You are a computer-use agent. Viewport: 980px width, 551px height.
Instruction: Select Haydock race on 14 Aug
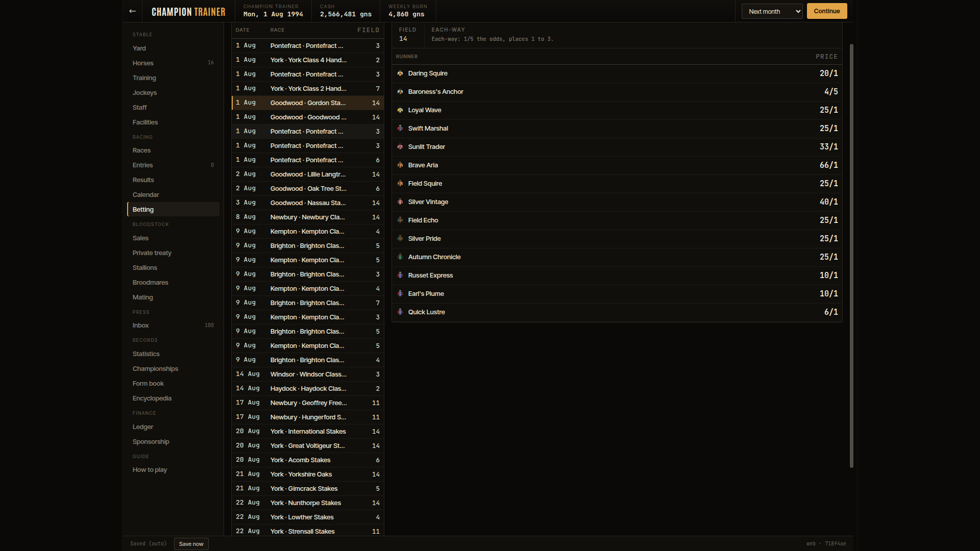308,389
